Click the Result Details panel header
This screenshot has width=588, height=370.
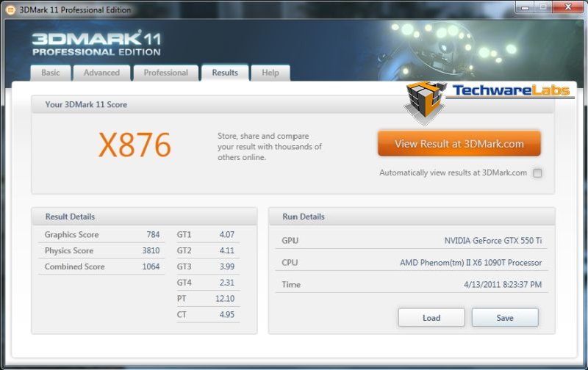tap(144, 217)
